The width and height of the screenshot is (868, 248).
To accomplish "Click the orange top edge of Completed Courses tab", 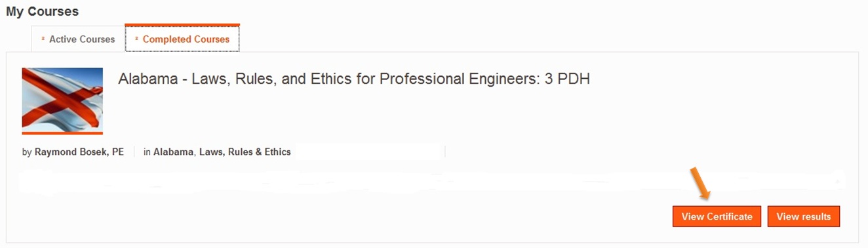I will [x=182, y=25].
